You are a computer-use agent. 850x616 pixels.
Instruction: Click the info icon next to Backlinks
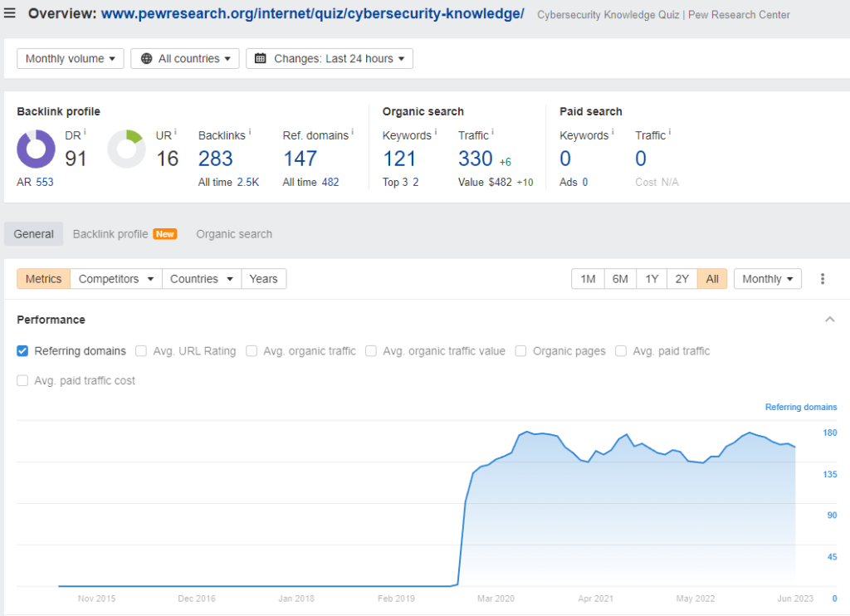pos(250,132)
